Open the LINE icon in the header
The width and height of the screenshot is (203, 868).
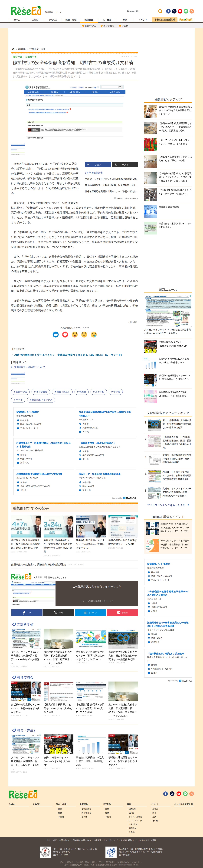(x=186, y=11)
